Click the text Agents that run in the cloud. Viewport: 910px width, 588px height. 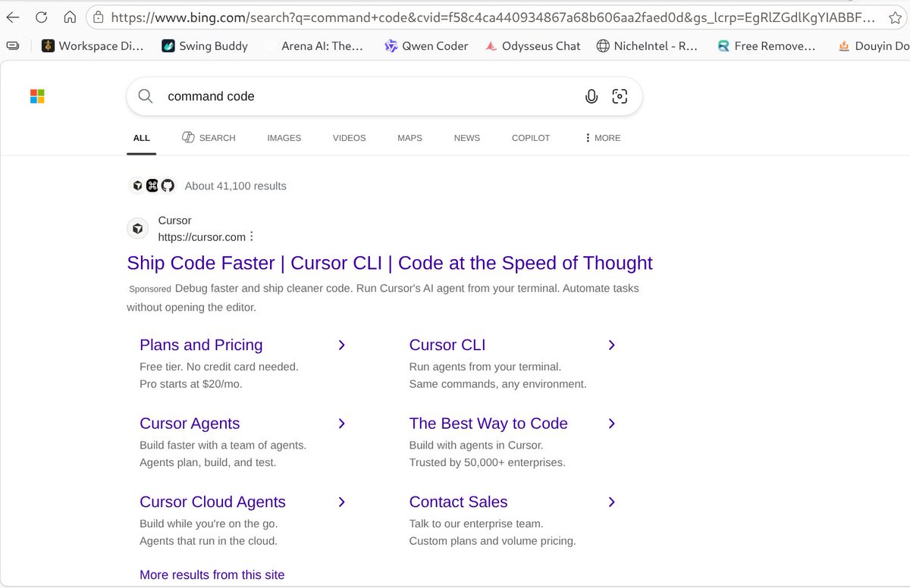[209, 541]
